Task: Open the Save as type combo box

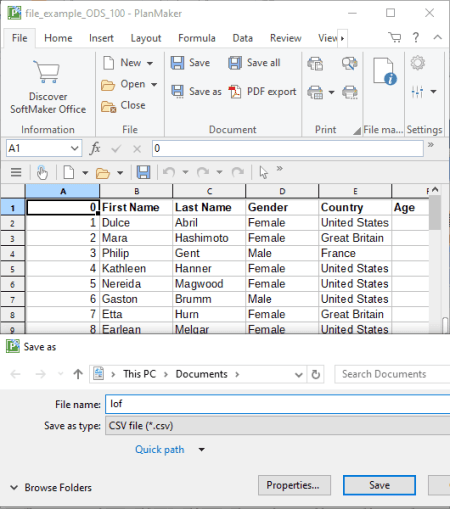Action: [277, 426]
